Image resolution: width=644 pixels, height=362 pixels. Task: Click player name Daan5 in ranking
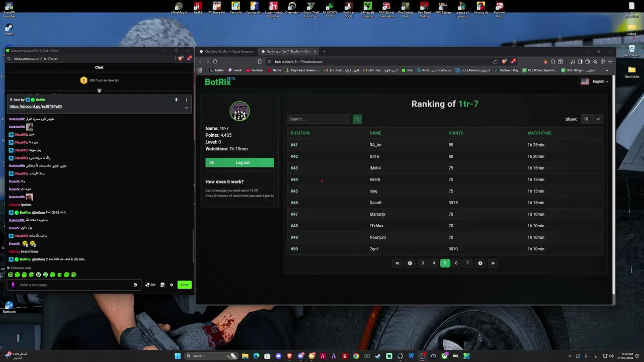[375, 203]
